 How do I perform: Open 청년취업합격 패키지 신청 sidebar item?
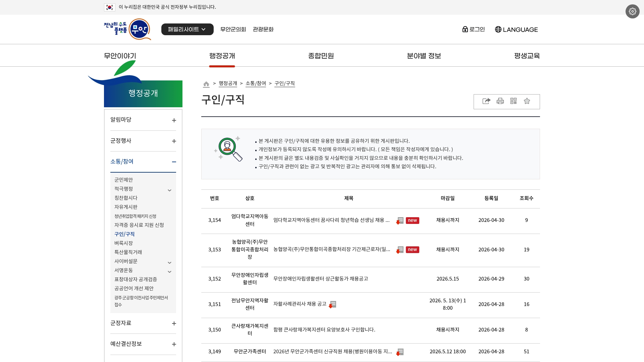click(135, 216)
